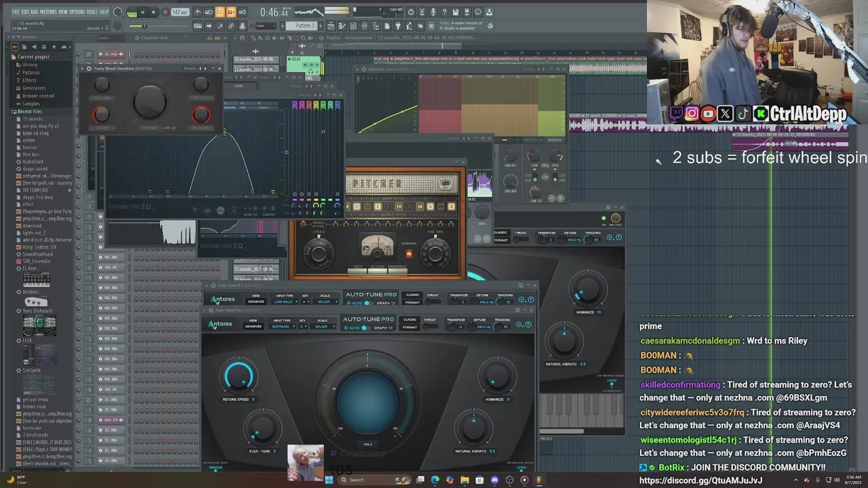Viewport: 868px width, 488px height.
Task: Open Presets in Fruity Blood Overdrive window
Action: point(189,68)
